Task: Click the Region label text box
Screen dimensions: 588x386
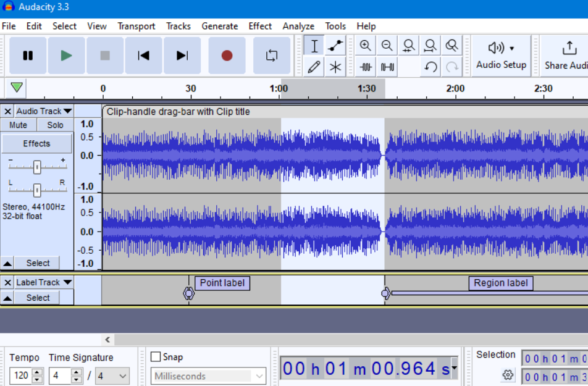Action: [x=501, y=283]
